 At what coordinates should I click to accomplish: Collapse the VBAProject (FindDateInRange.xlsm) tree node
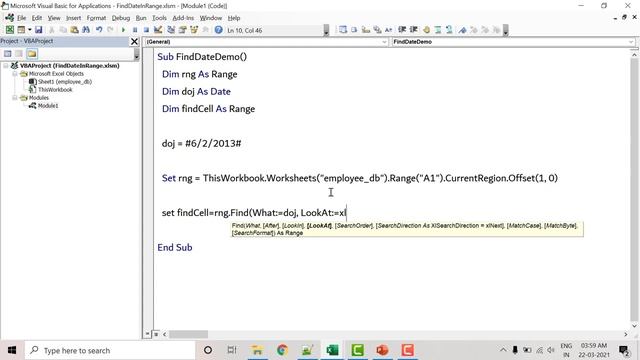tap(6, 66)
